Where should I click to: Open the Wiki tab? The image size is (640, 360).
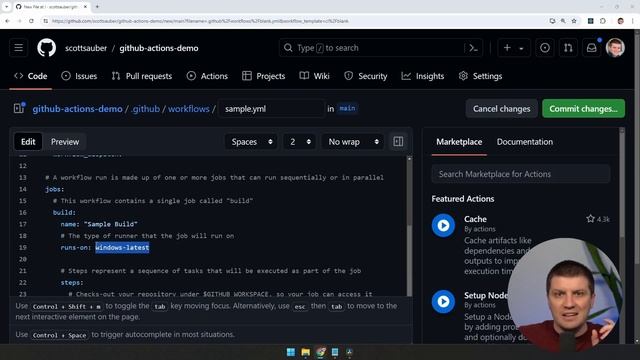pos(314,76)
